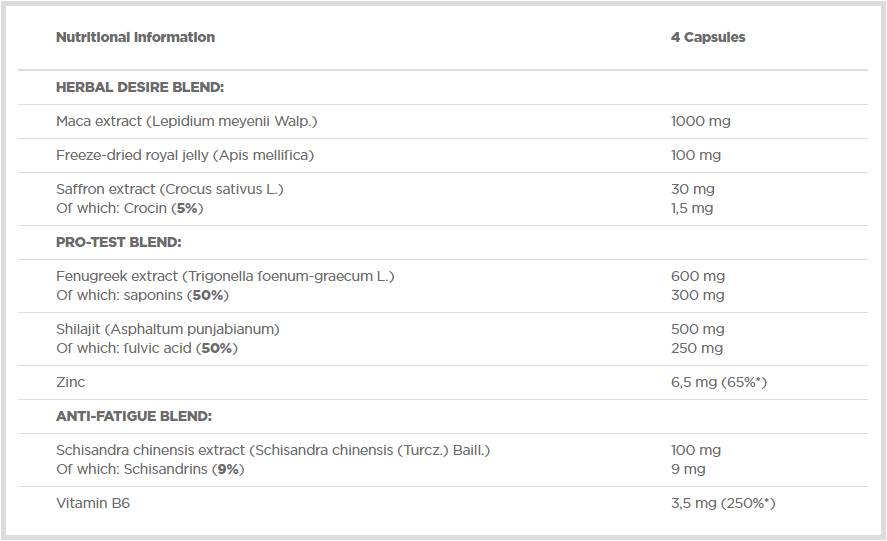Viewport: 887px width, 541px height.
Task: Click the 1,5 mg Crocin amount
Action: coord(691,208)
